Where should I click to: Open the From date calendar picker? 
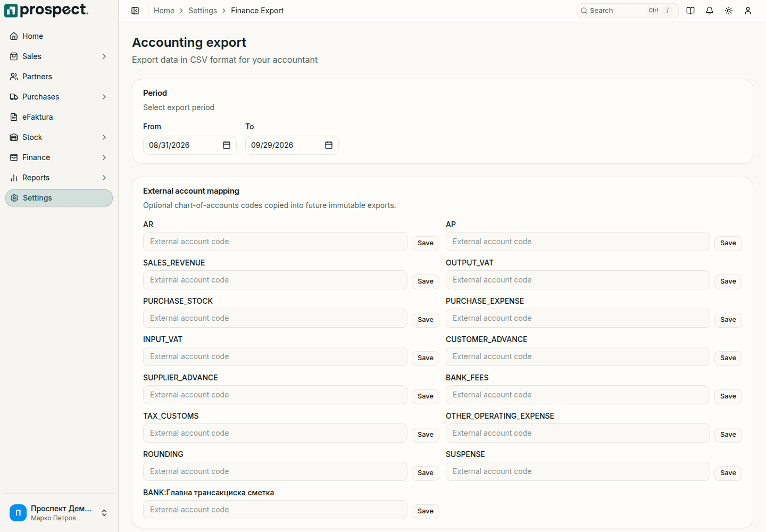pos(227,145)
